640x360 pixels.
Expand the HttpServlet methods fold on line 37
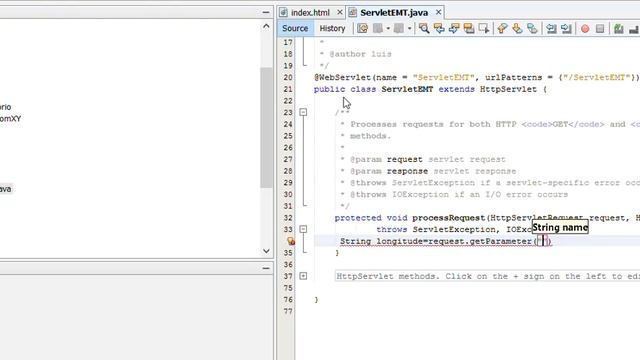[x=303, y=276]
